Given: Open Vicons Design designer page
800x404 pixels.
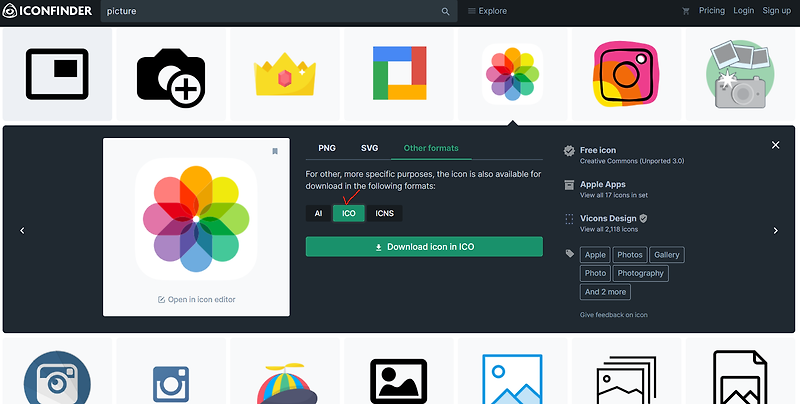Looking at the screenshot, I should click(608, 218).
